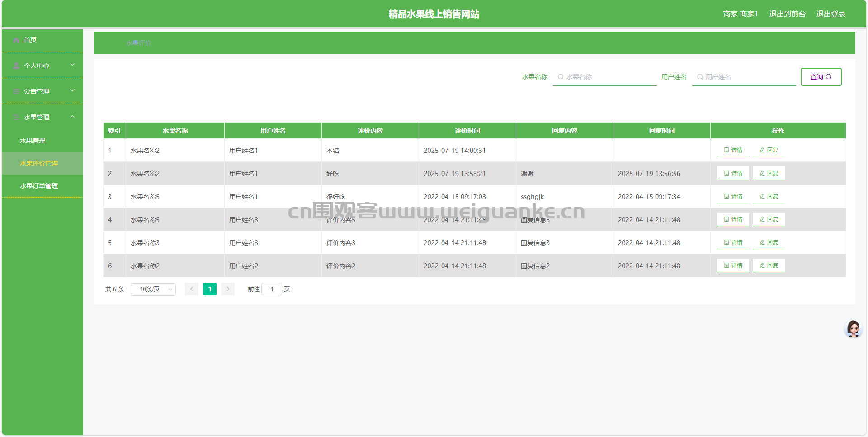Click the customer service avatar icon
Screen dimensions: 868x437
click(853, 329)
